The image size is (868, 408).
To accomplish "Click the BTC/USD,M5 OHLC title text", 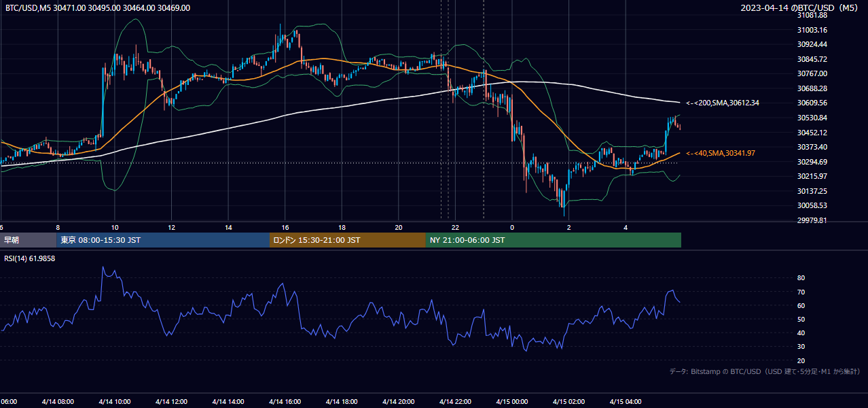I will pyautogui.click(x=98, y=8).
